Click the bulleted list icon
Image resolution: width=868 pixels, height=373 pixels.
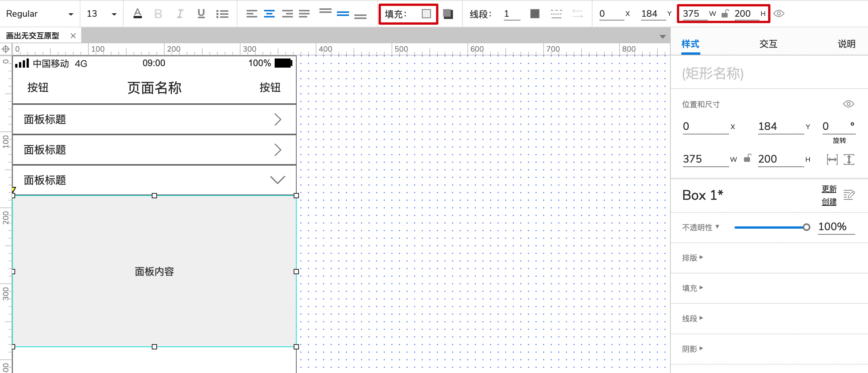point(223,13)
